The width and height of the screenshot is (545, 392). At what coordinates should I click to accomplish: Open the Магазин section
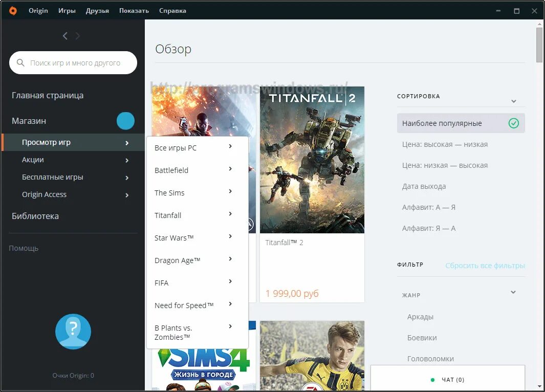point(29,121)
